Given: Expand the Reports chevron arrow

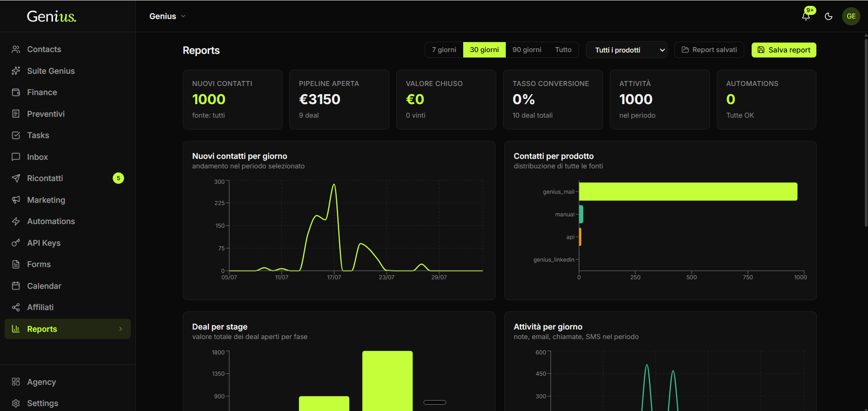Looking at the screenshot, I should tap(120, 329).
